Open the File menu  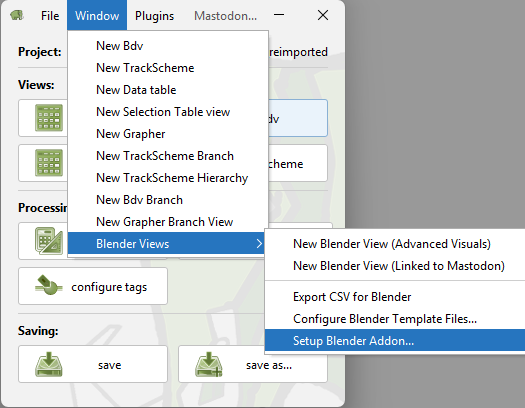(x=50, y=15)
